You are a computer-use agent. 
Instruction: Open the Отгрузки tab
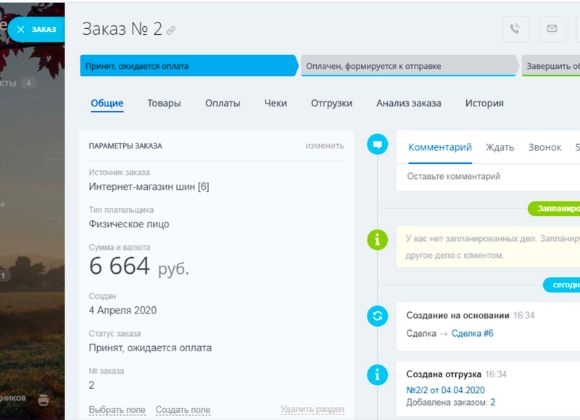(x=331, y=103)
